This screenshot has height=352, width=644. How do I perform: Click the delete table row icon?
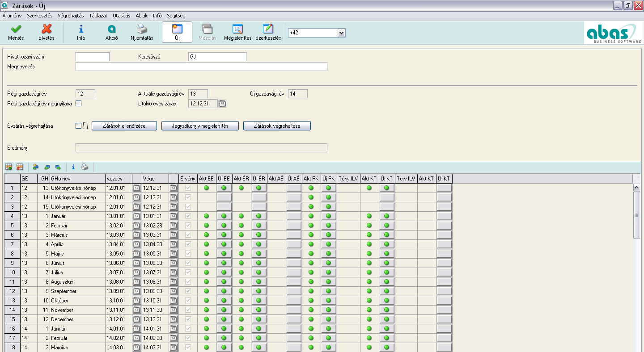20,167
